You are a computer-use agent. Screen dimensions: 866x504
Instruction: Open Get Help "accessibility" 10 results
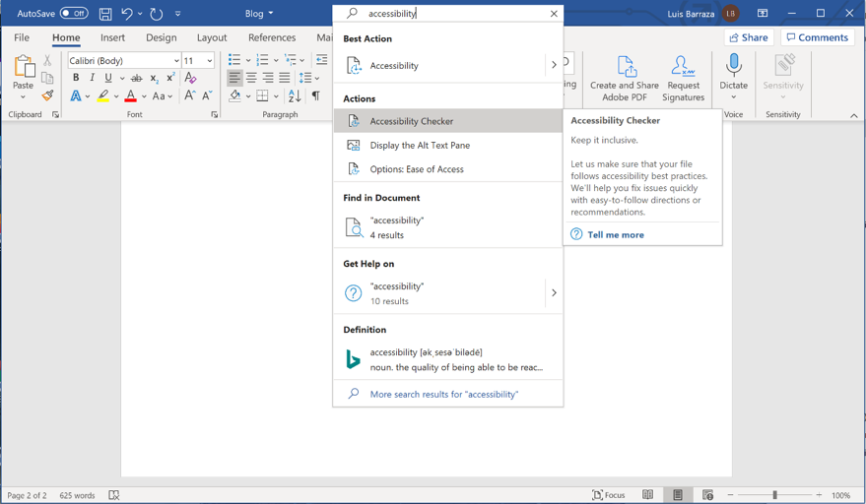439,293
